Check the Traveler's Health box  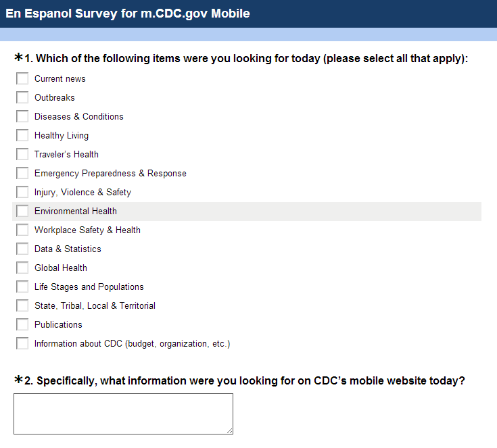pyautogui.click(x=22, y=154)
